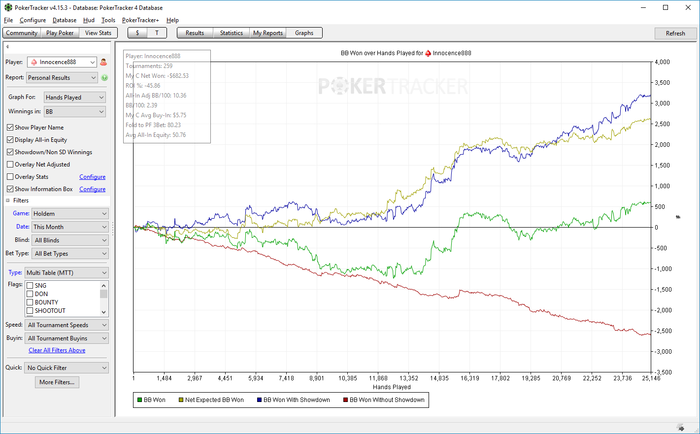Open the Buyin dropdown
The width and height of the screenshot is (700, 434).
(x=67, y=338)
